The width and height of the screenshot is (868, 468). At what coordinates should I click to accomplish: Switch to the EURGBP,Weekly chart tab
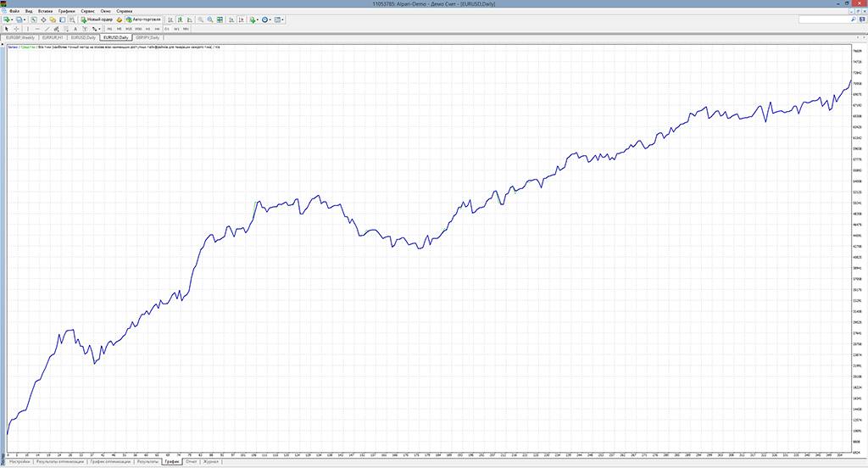pyautogui.click(x=20, y=37)
